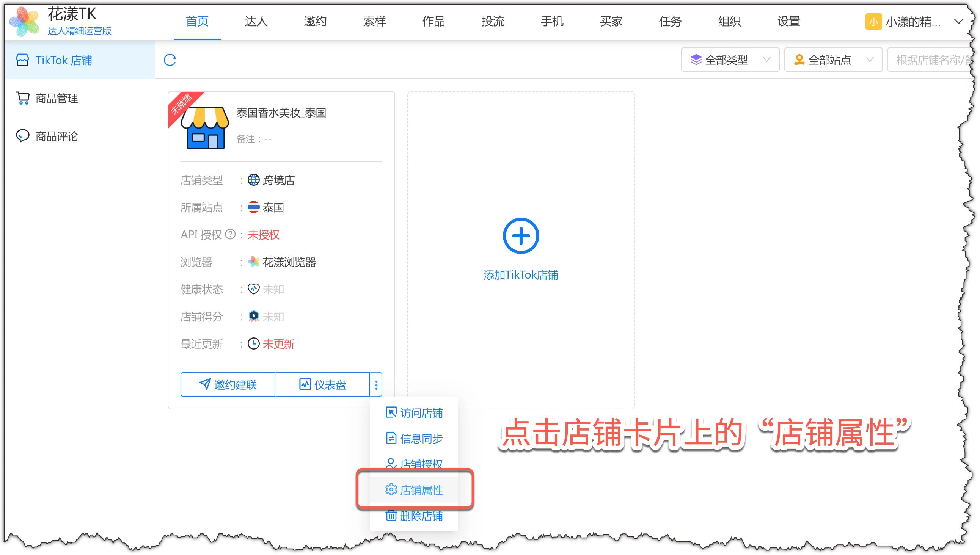980x555 pixels.
Task: Choose 访问店铺 from the popup menu
Action: click(x=414, y=413)
